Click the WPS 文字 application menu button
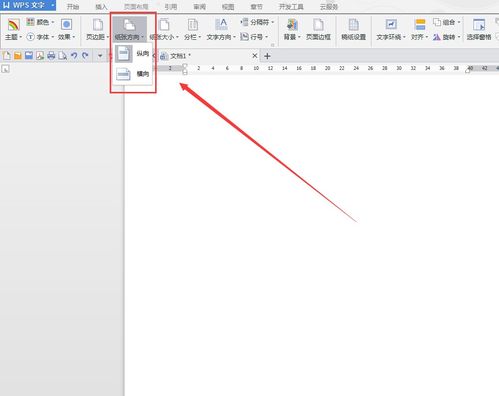Image resolution: width=499 pixels, height=396 pixels. coord(28,5)
